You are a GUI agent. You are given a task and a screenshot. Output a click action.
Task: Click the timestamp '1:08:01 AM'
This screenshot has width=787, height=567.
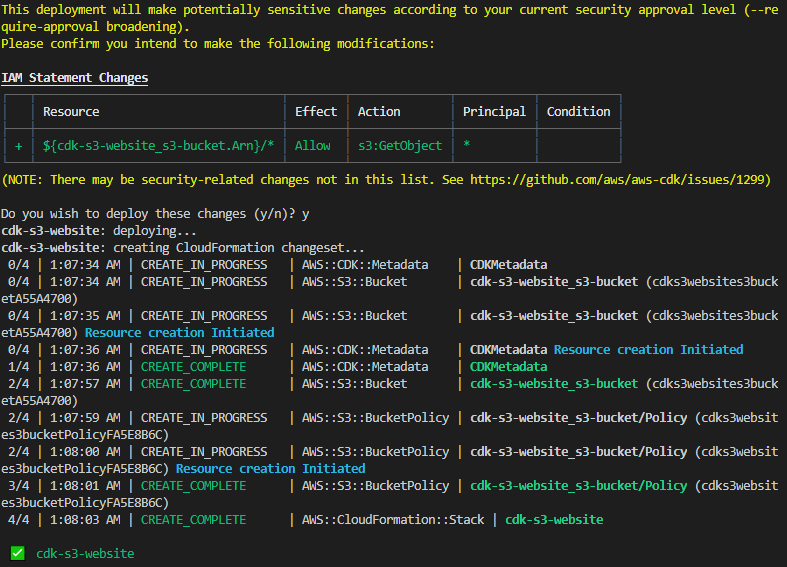click(x=85, y=486)
